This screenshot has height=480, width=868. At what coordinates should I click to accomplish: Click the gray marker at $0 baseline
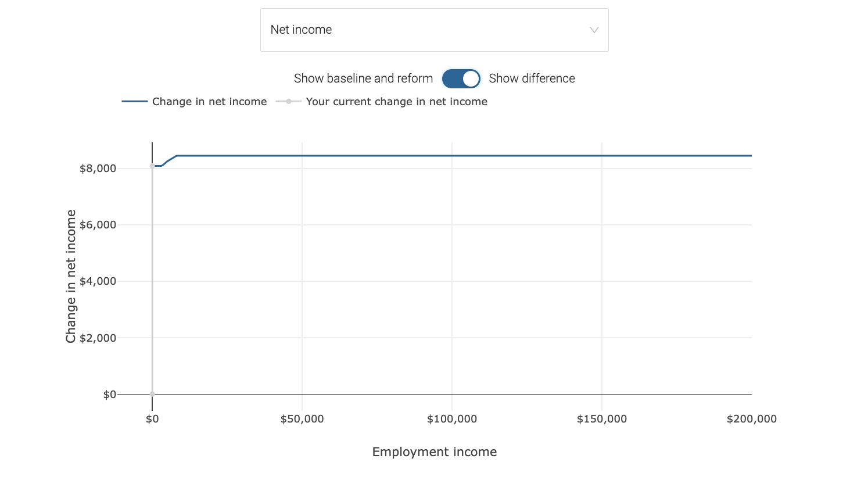152,394
